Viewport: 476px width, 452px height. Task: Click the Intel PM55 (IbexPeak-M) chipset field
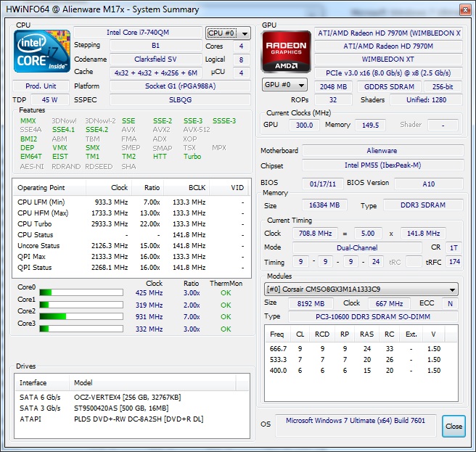click(x=383, y=165)
